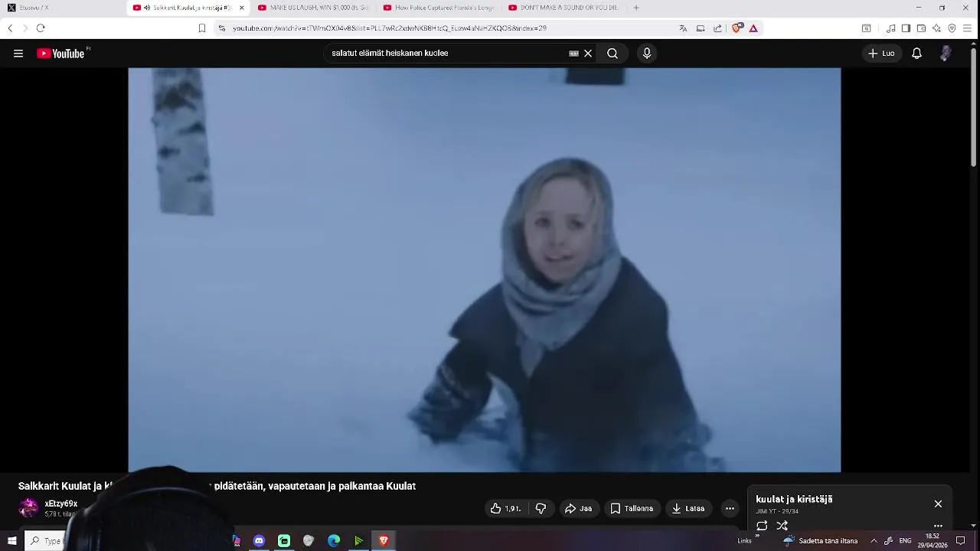Open the browser main menu
This screenshot has height=551, width=980.
967,28
